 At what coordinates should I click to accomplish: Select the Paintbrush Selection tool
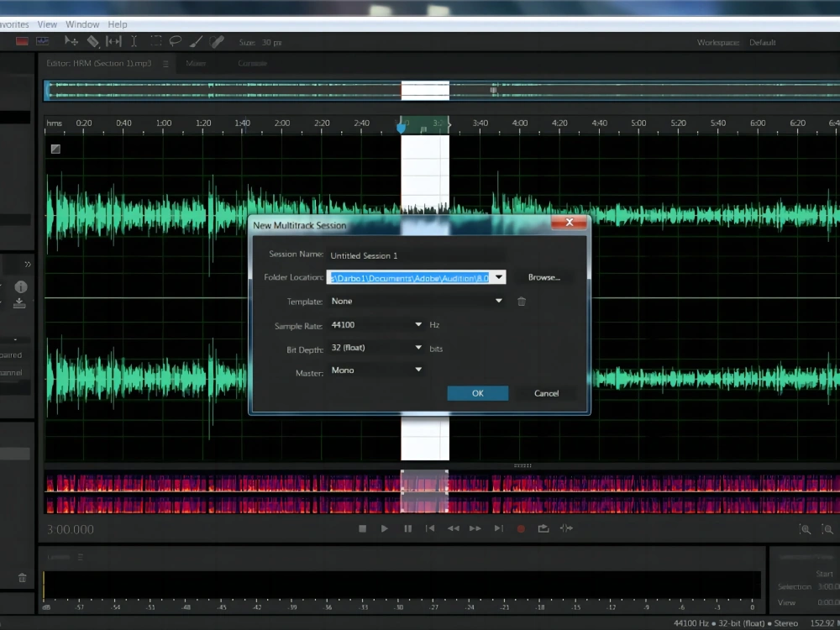click(196, 41)
